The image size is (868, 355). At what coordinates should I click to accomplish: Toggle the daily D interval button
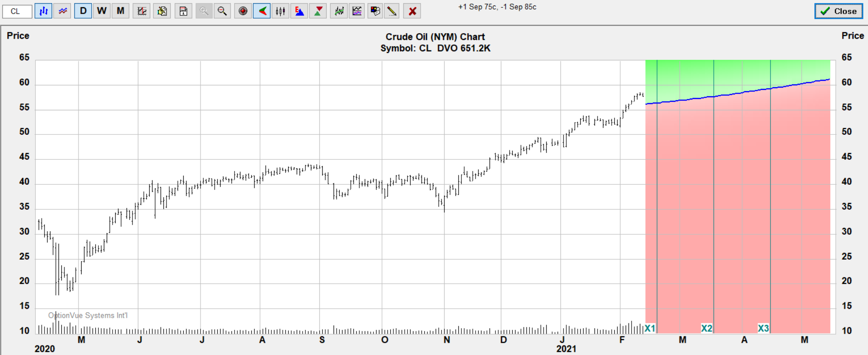point(83,11)
